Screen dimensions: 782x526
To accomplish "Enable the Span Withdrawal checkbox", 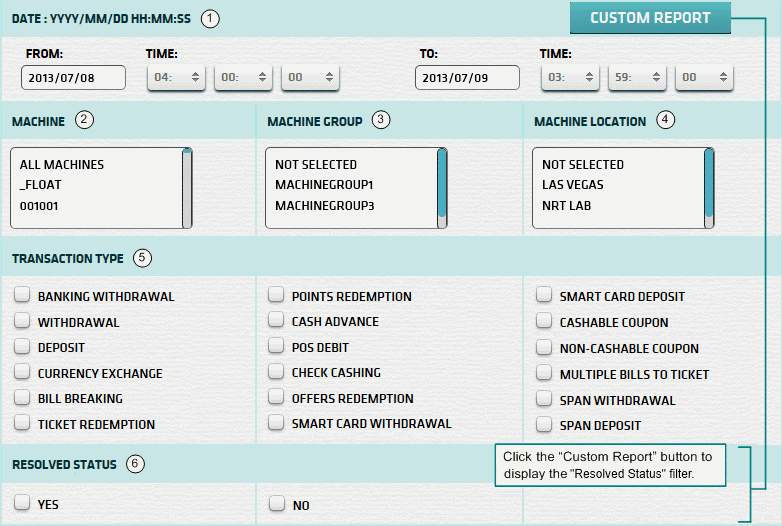I will click(544, 400).
